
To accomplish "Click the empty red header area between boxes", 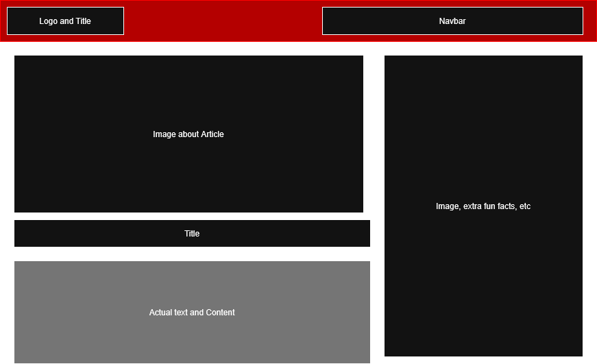I will coord(223,21).
